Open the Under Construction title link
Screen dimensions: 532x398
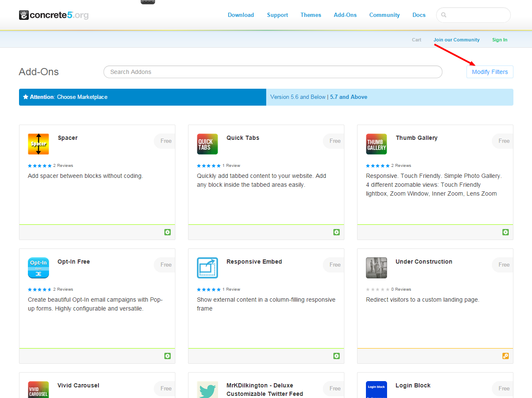424,262
